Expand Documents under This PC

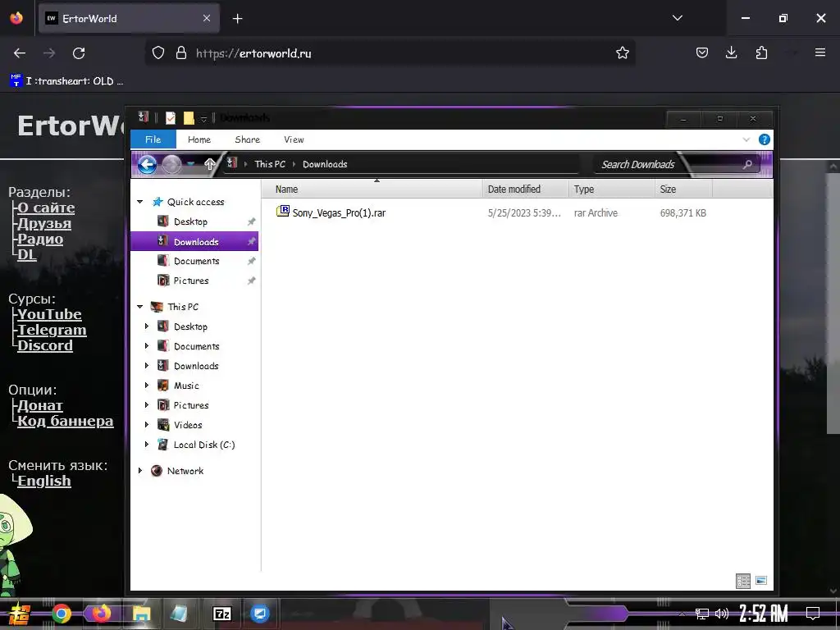(147, 346)
